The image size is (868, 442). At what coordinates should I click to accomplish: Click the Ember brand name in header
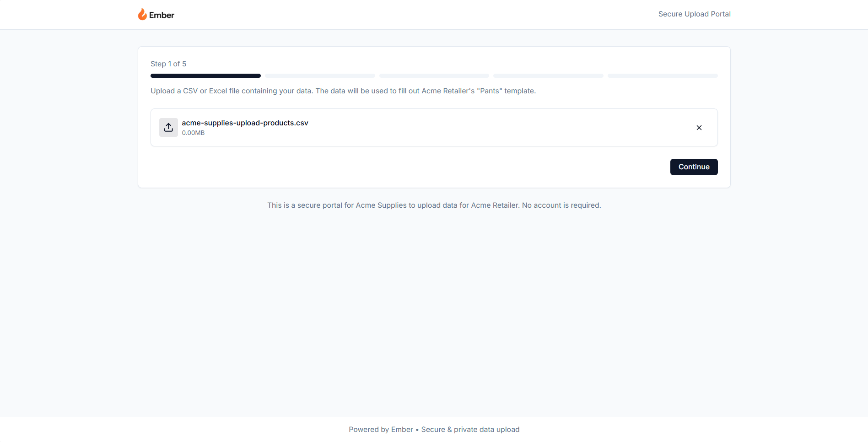(162, 15)
